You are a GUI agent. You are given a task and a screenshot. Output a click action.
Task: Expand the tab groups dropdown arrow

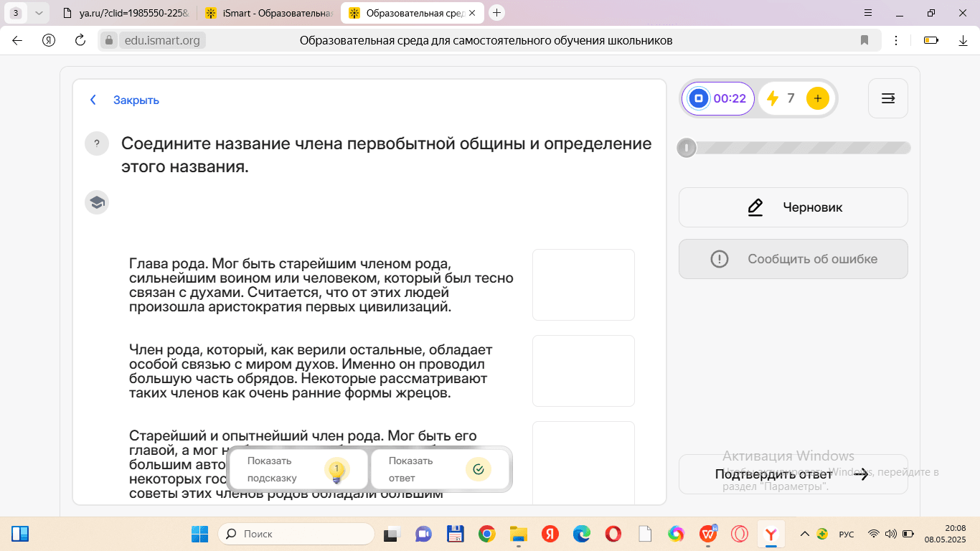coord(39,13)
